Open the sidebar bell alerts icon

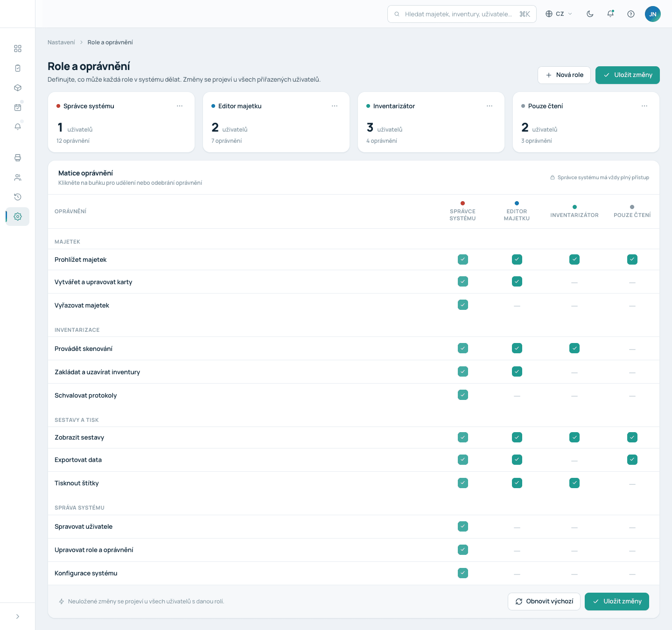[18, 127]
